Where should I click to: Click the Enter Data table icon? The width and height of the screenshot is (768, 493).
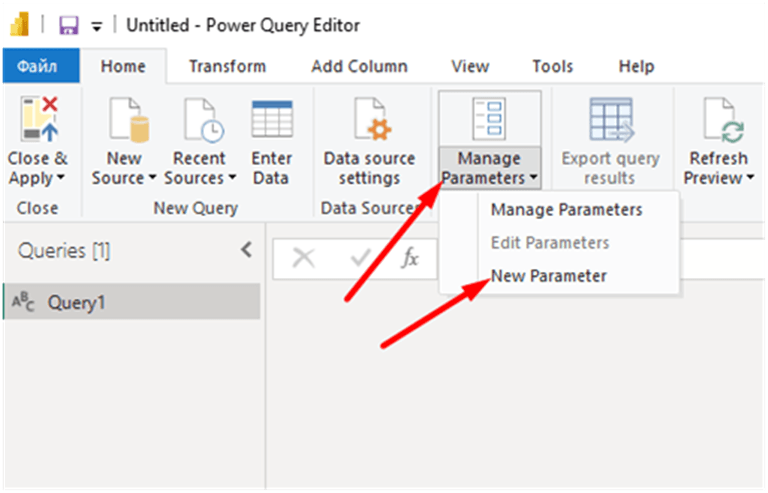pyautogui.click(x=272, y=119)
